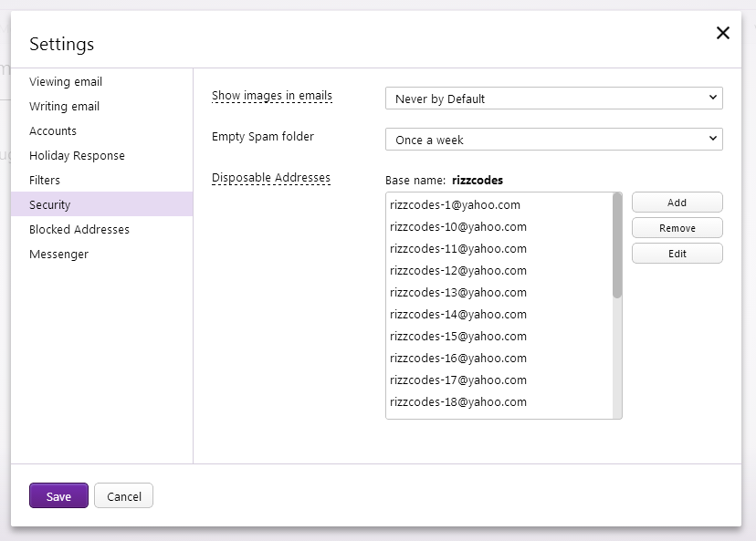The width and height of the screenshot is (756, 541).
Task: Open Blocked Addresses settings
Action: [79, 230]
